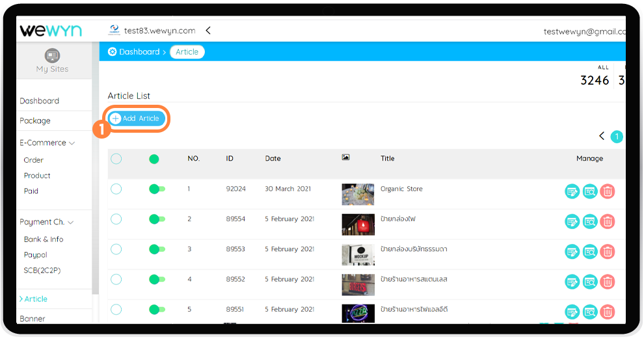
Task: Collapse sidebar using the left arrow
Action: point(208,31)
